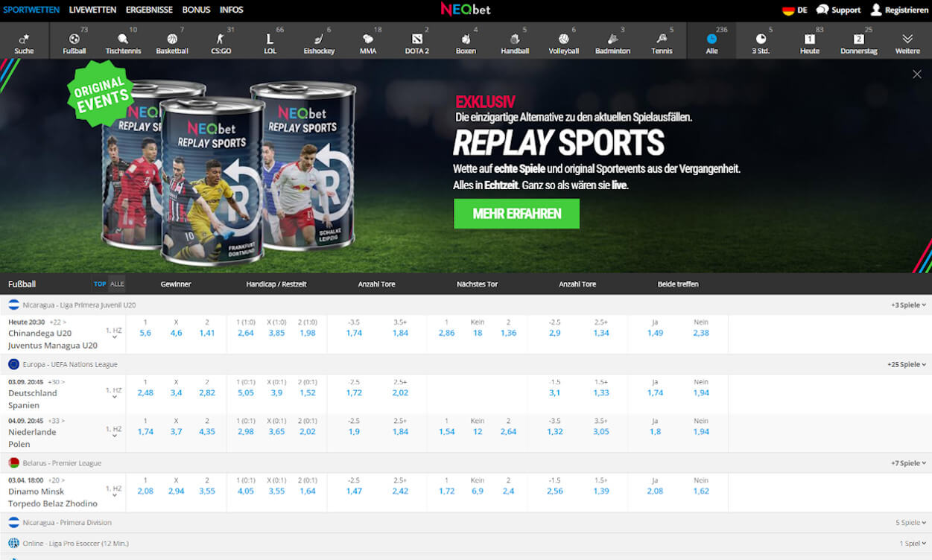Close the Replay Sports banner
The image size is (932, 560).
coord(917,74)
